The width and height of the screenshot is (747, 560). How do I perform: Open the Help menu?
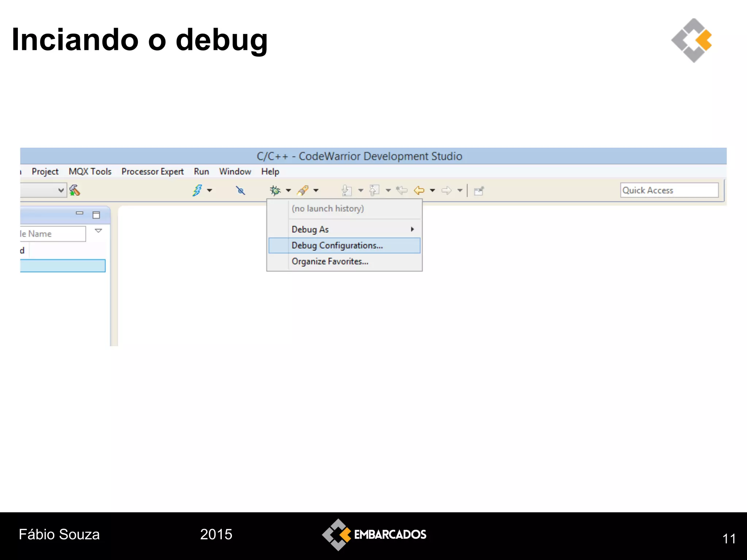click(x=270, y=171)
